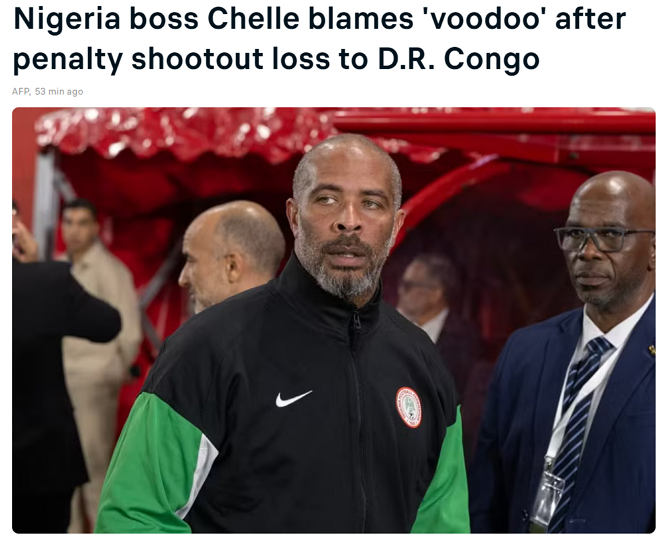Click the bald man facing left
Screen dimensions: 665x541
pyautogui.click(x=231, y=254)
